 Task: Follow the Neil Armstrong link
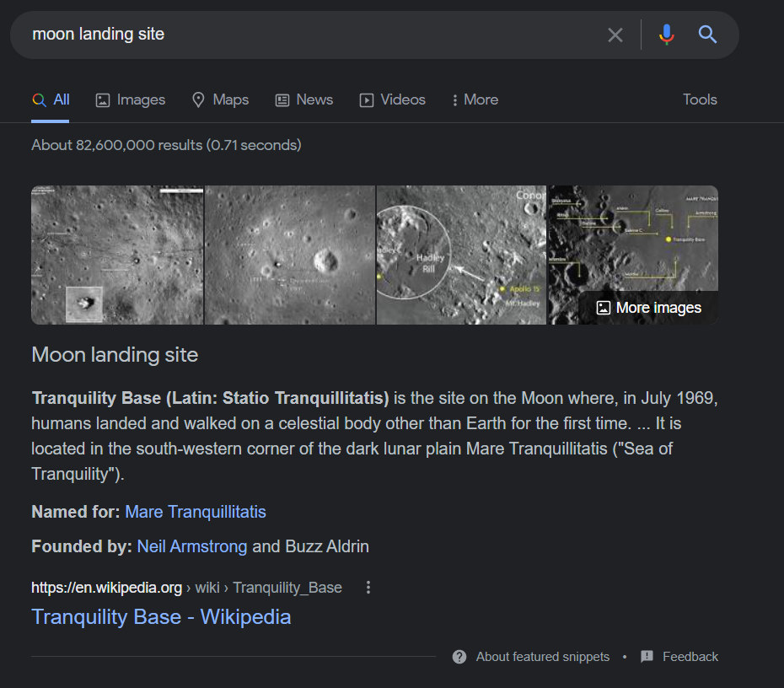coord(192,546)
